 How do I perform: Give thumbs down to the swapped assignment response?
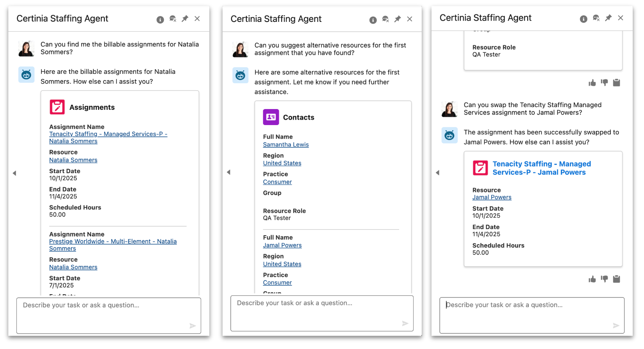pos(604,279)
